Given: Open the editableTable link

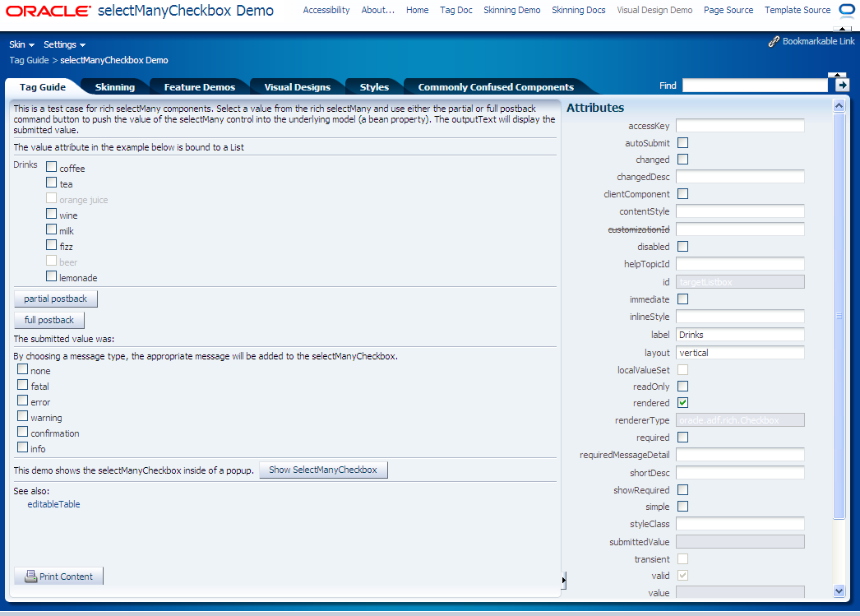Looking at the screenshot, I should click(53, 504).
